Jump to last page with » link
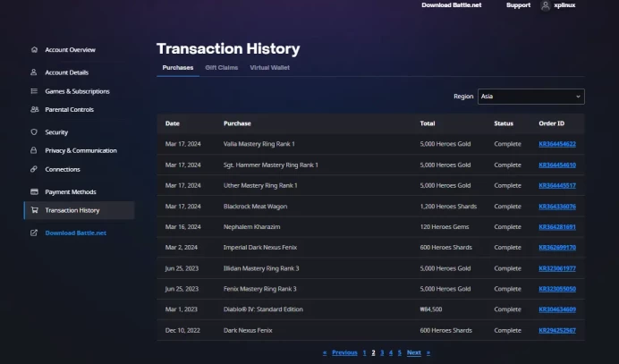This screenshot has height=364, width=619. coord(428,352)
